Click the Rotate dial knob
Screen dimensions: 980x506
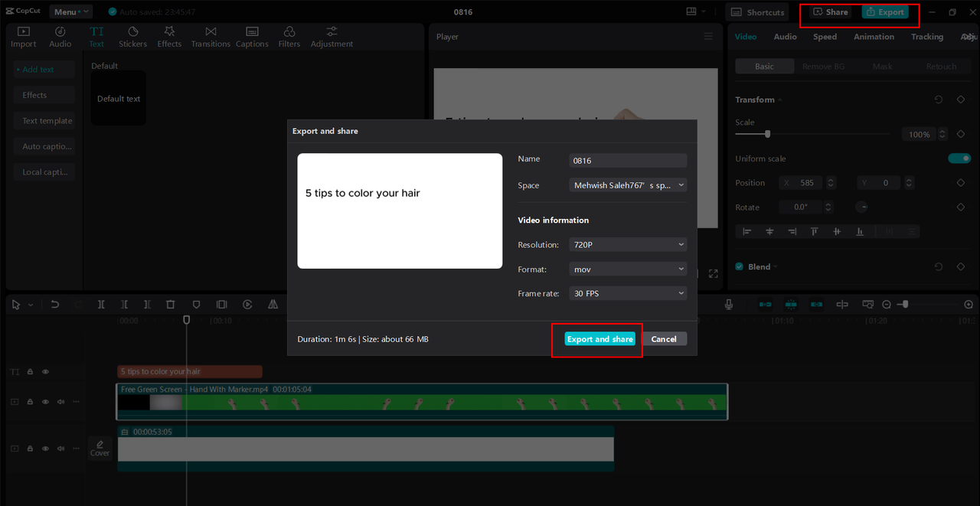[861, 207]
